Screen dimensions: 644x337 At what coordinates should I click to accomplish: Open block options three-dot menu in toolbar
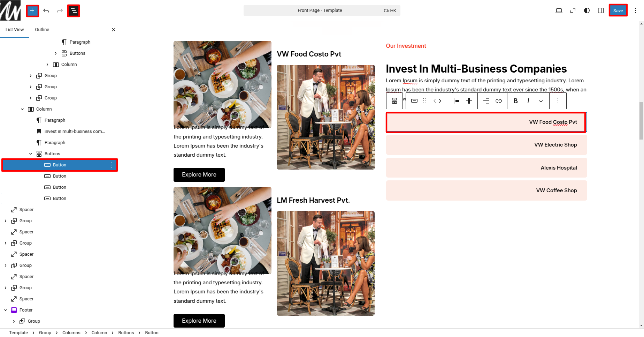click(558, 101)
